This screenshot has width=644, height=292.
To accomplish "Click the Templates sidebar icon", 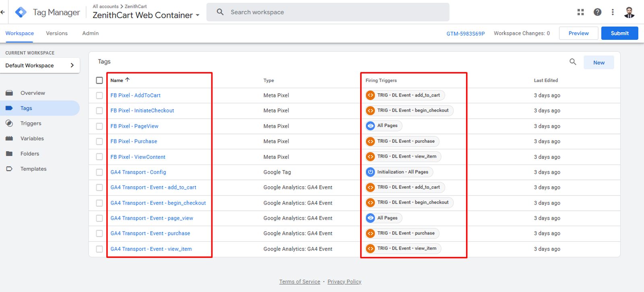I will point(9,169).
